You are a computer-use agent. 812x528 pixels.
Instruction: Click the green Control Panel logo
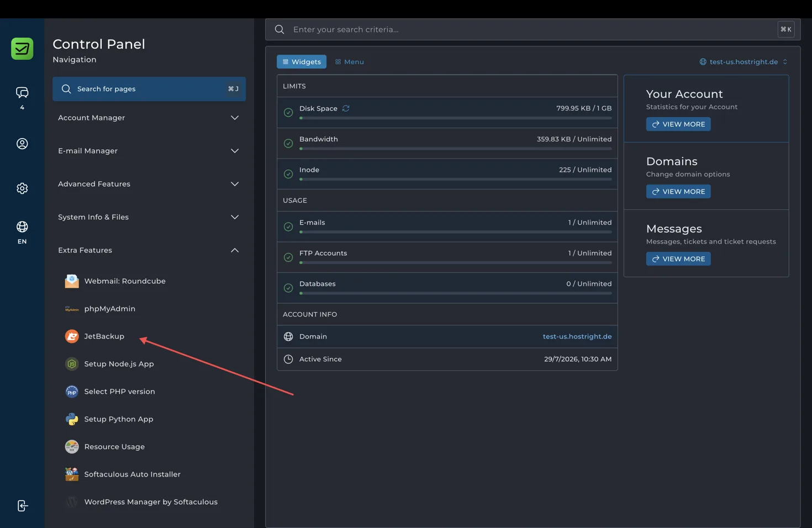[22, 49]
